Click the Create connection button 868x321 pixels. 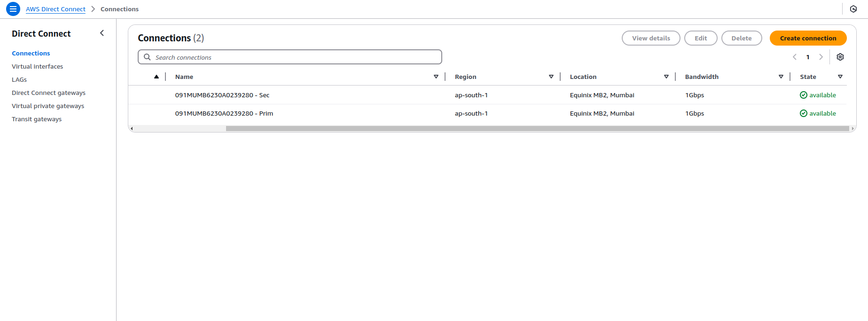click(808, 38)
